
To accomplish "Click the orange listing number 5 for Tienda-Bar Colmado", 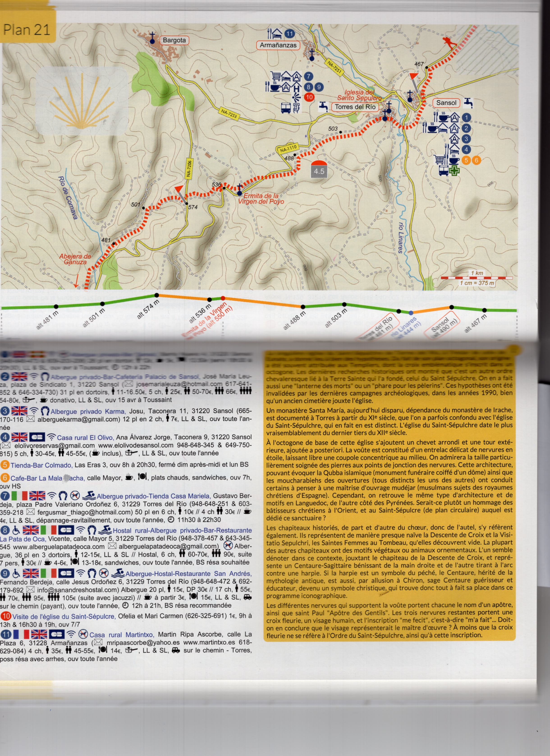I will click(5, 465).
